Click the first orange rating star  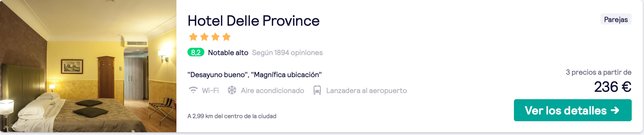(x=193, y=37)
